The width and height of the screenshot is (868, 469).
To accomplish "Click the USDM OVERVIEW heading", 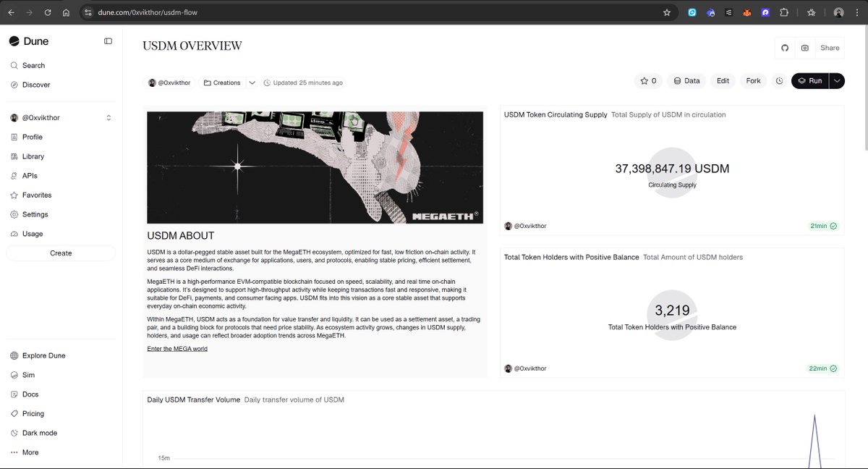I will coord(192,46).
